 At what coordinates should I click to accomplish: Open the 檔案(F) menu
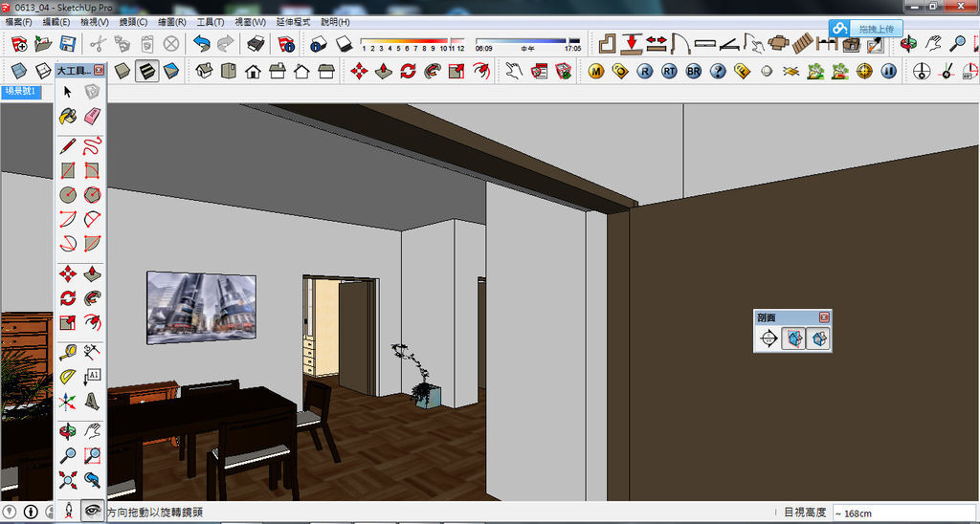[18, 22]
